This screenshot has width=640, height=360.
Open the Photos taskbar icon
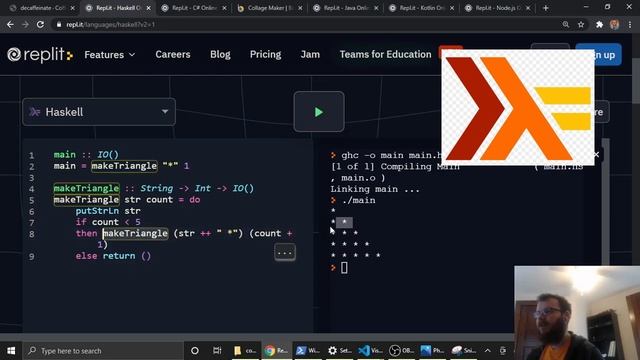(433, 351)
